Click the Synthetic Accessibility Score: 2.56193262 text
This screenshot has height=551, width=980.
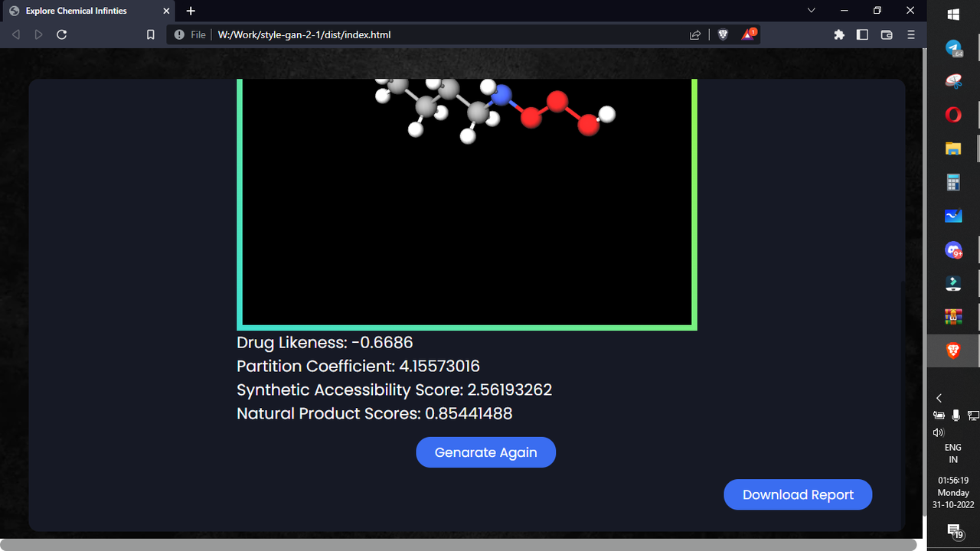coord(394,390)
